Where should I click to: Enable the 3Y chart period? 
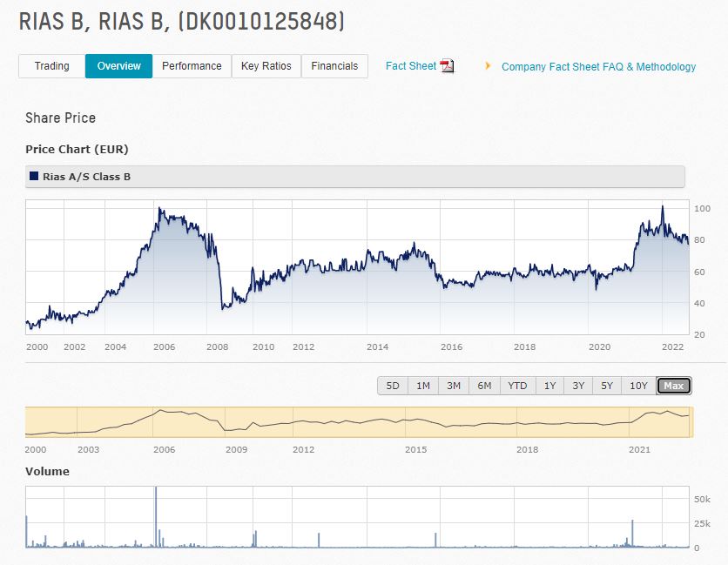point(577,385)
